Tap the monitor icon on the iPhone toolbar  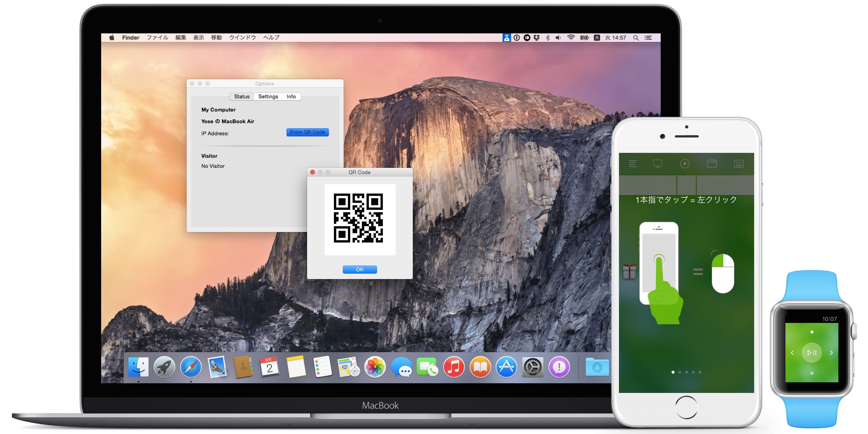tap(657, 164)
